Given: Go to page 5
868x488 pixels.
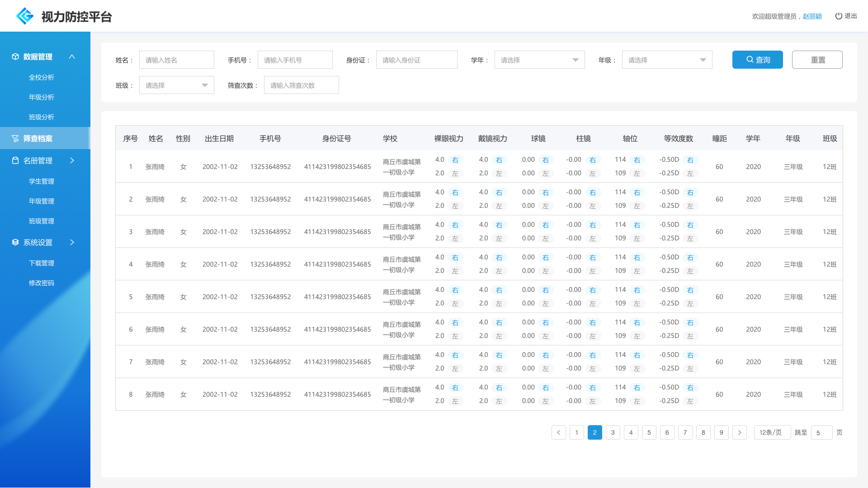Looking at the screenshot, I should [x=649, y=432].
